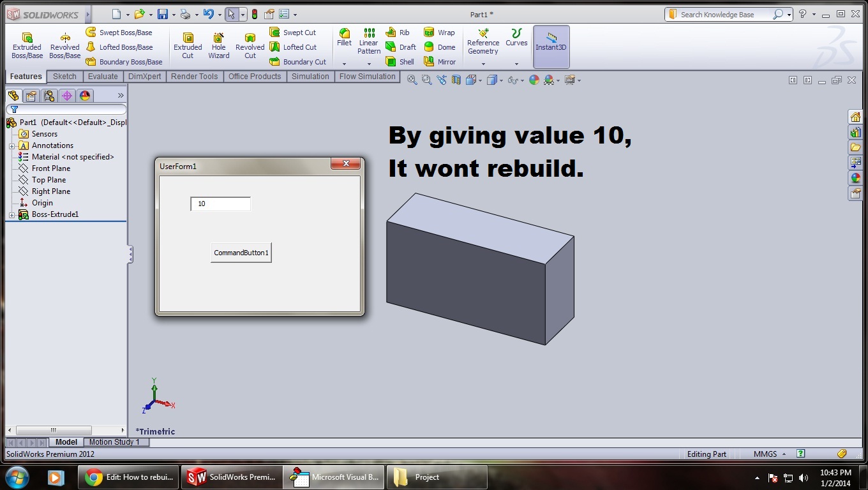Open the Fillet dropdown arrow
This screenshot has height=490, width=868.
click(344, 64)
